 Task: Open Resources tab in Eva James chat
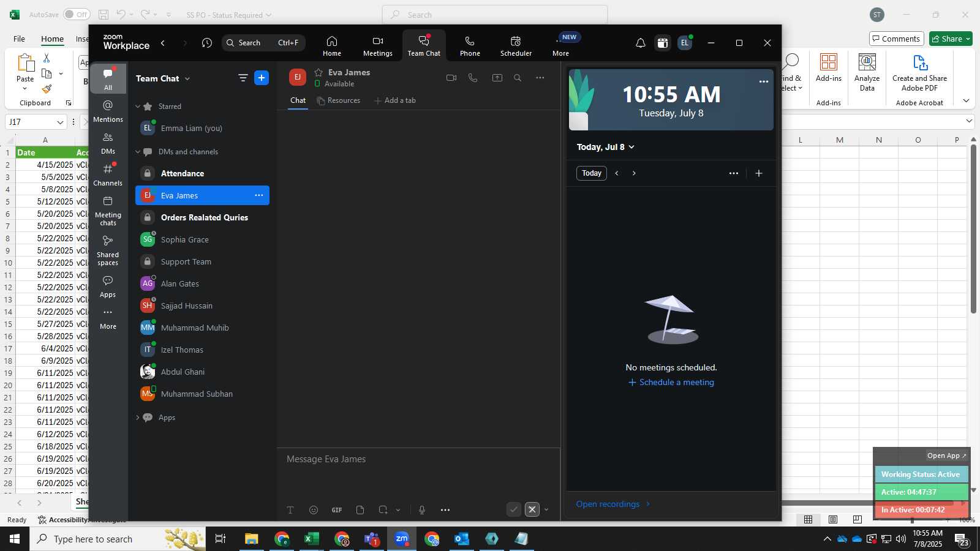(339, 100)
